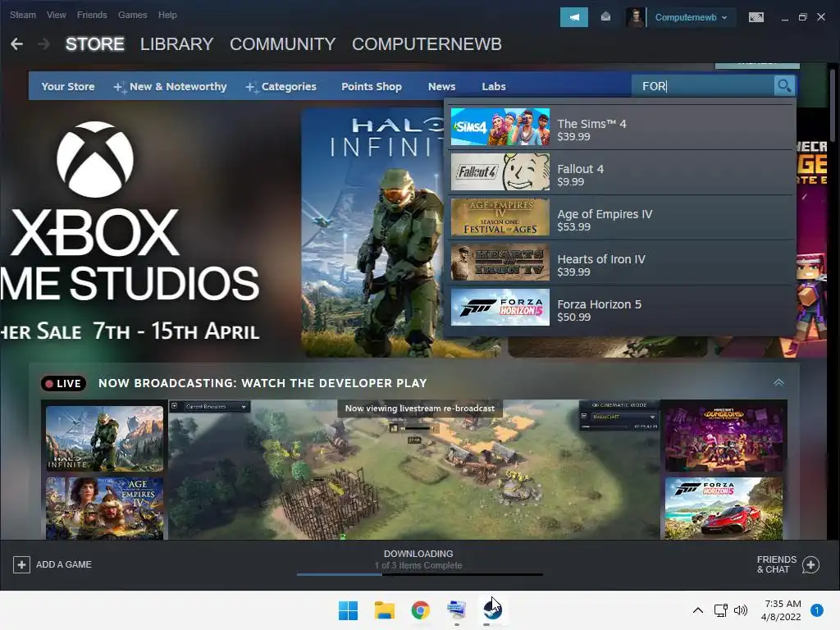Expand the Computernewb account dropdown
Viewport: 840px width, 630px height.
pos(692,17)
